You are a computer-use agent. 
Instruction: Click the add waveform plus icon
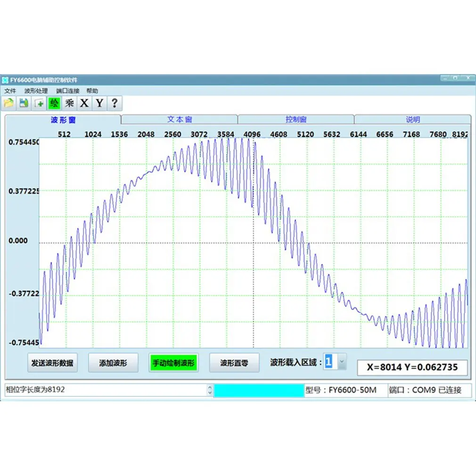(x=39, y=103)
